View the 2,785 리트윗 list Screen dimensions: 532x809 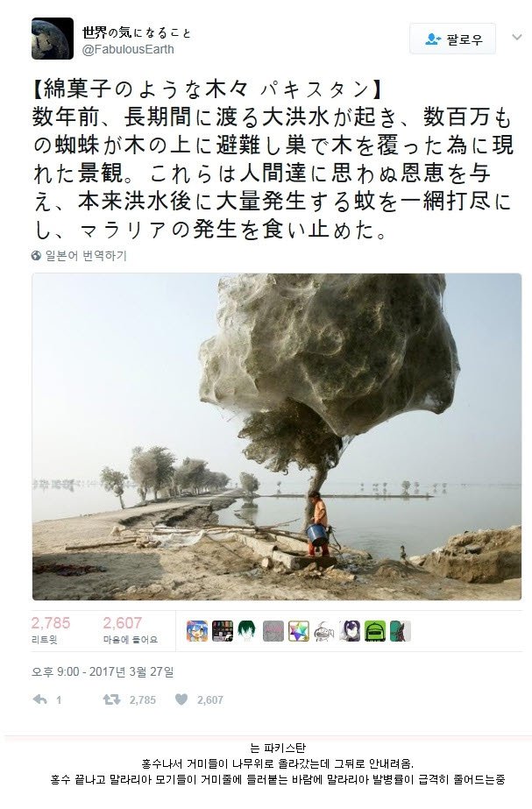[51, 630]
